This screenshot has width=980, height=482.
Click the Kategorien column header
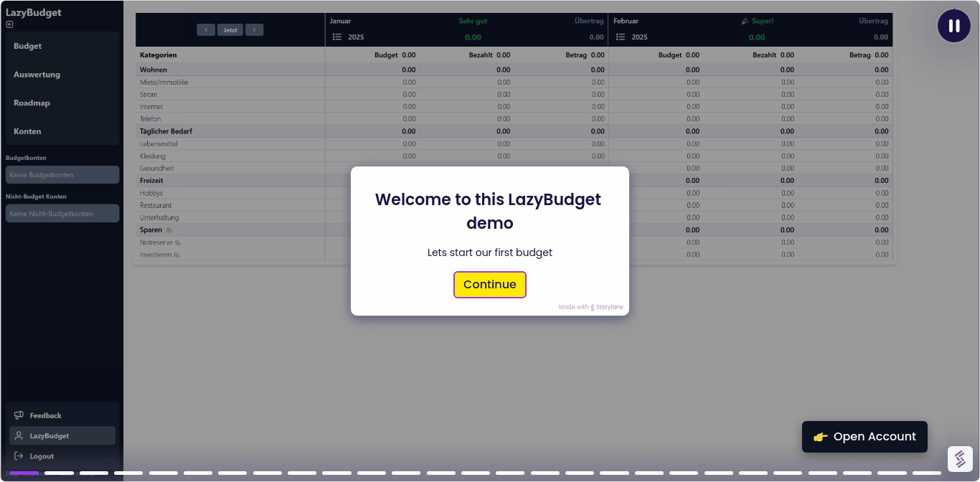coord(159,55)
